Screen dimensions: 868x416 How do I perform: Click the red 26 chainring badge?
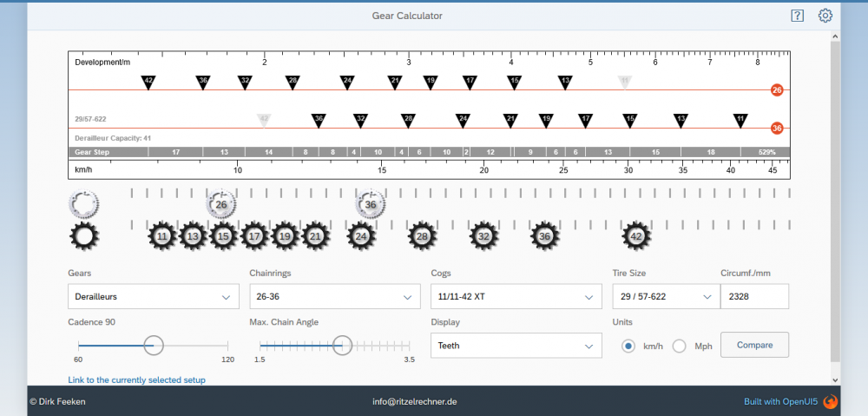point(777,89)
